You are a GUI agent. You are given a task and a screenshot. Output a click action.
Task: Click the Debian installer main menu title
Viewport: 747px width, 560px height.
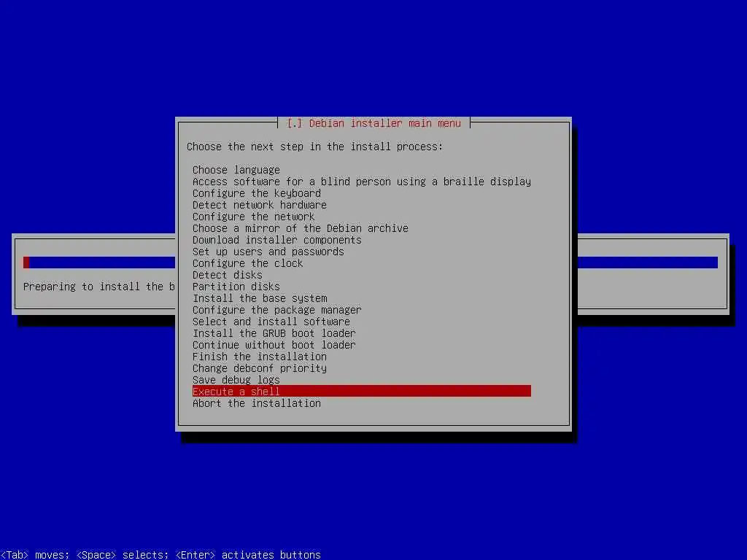tap(374, 123)
